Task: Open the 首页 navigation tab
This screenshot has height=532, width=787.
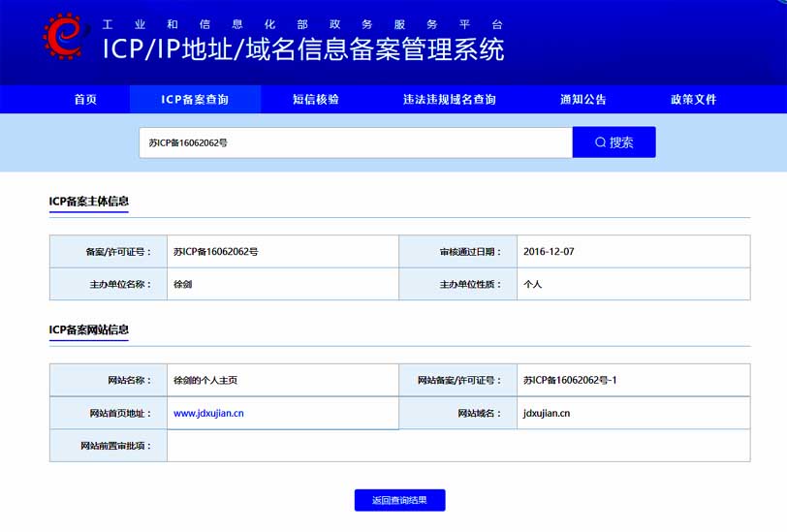Action: click(85, 99)
